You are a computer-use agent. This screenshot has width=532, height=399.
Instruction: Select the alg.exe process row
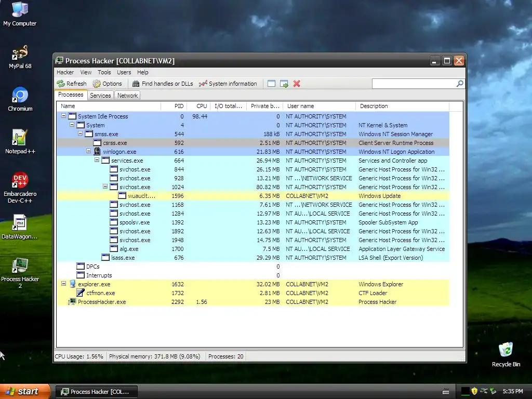tap(253, 249)
